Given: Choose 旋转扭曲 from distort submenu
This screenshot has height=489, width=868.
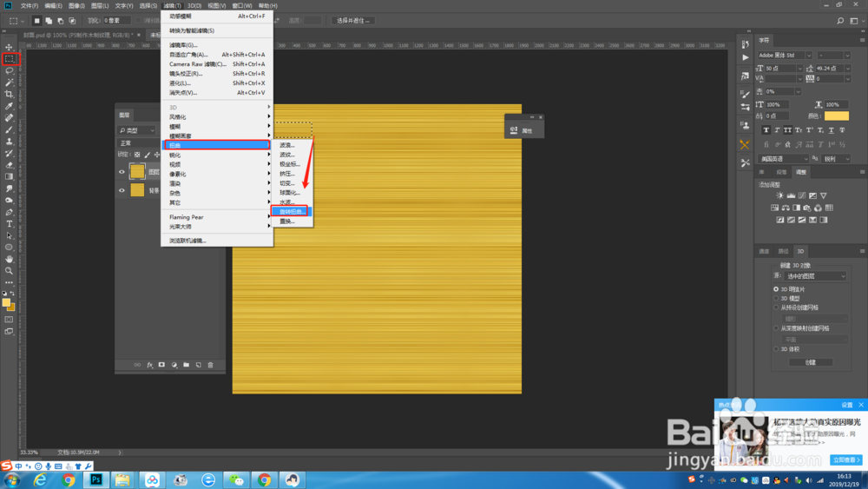Looking at the screenshot, I should coord(292,212).
